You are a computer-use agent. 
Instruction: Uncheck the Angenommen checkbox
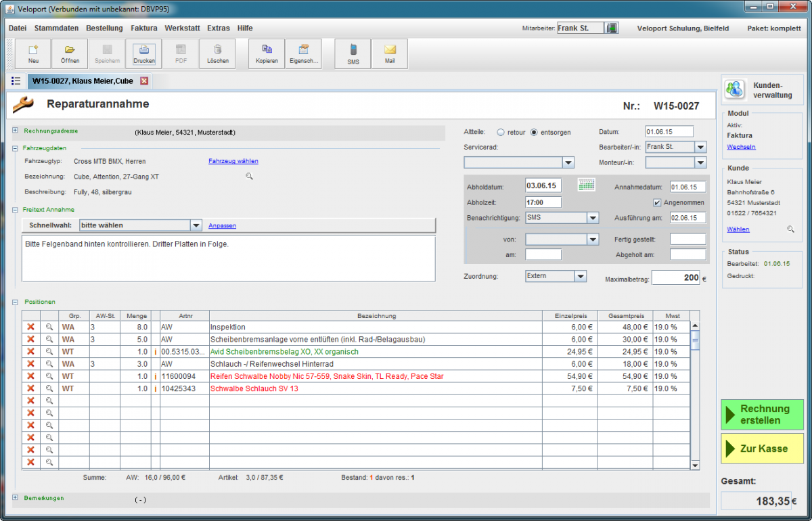657,202
